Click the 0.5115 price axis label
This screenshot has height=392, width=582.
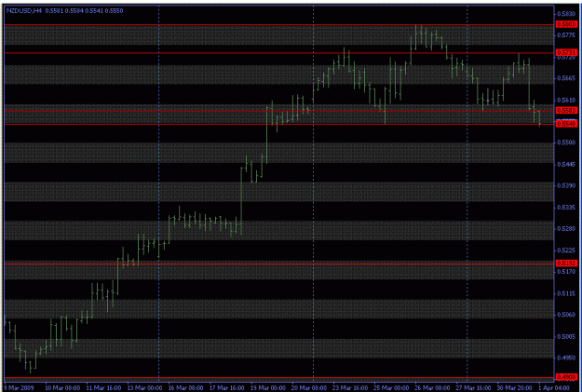pos(565,293)
